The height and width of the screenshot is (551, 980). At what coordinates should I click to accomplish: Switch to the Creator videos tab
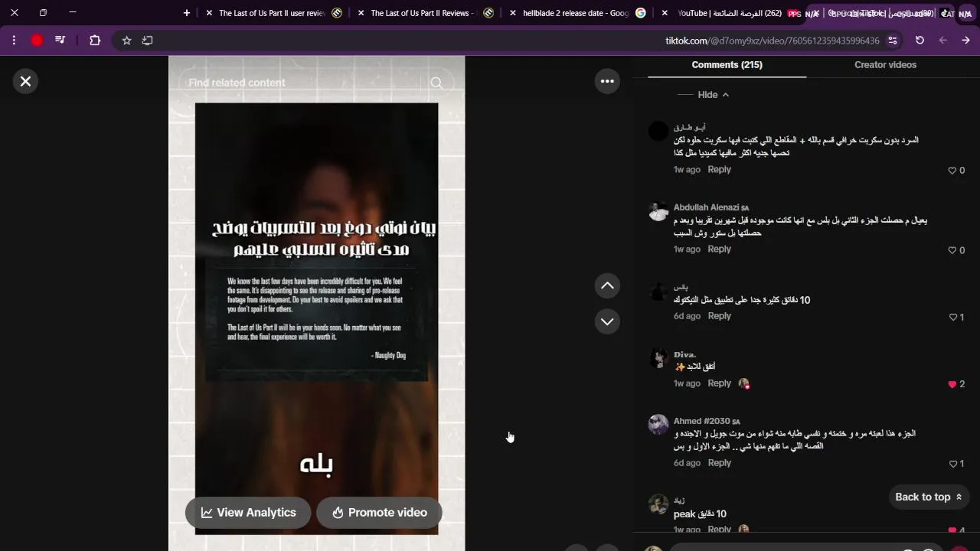[x=885, y=65]
